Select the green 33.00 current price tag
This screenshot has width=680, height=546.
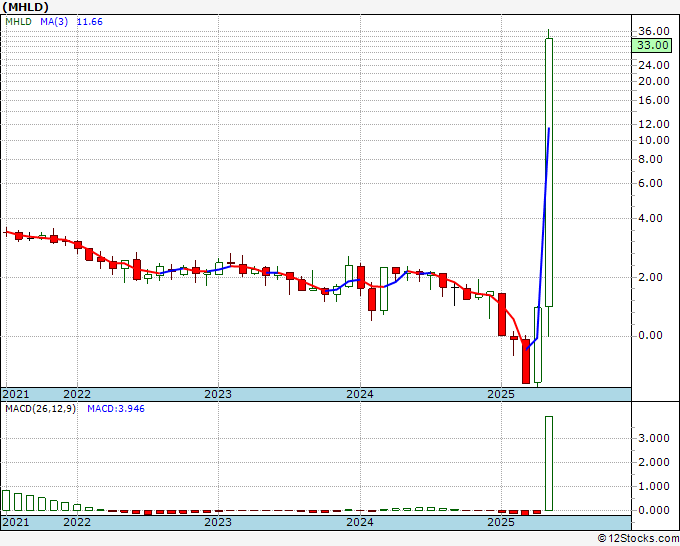(652, 45)
